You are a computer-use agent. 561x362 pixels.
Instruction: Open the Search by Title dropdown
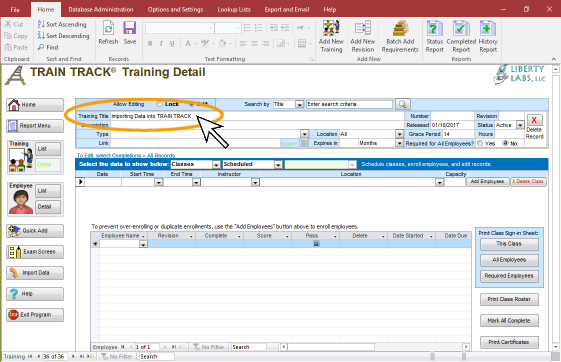[299, 104]
